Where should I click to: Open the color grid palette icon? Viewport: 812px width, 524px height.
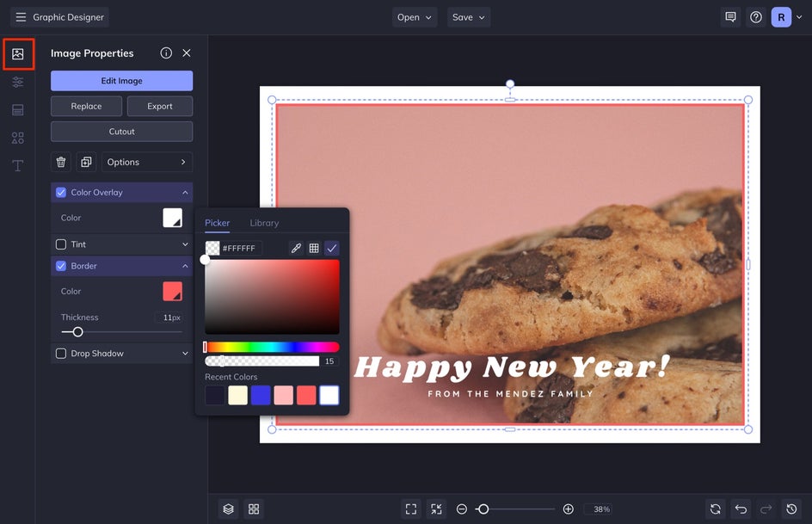[x=314, y=248]
